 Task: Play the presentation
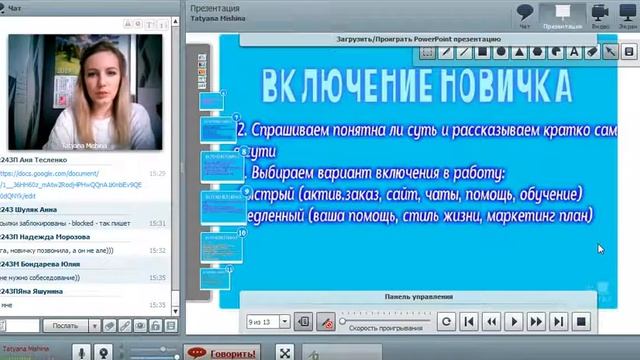click(x=514, y=322)
